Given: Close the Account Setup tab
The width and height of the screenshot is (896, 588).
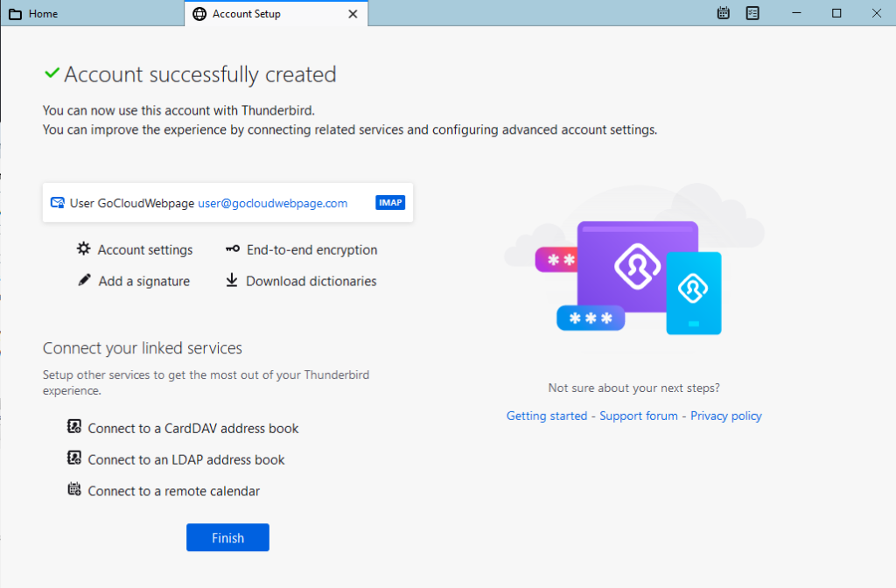Looking at the screenshot, I should pyautogui.click(x=353, y=13).
